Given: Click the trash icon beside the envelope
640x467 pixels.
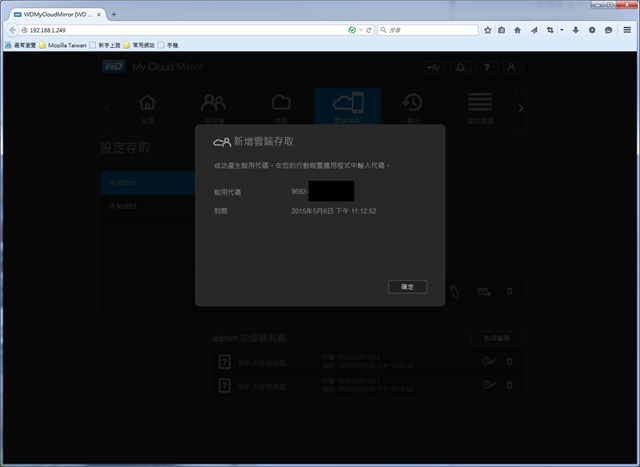Looking at the screenshot, I should [x=509, y=291].
